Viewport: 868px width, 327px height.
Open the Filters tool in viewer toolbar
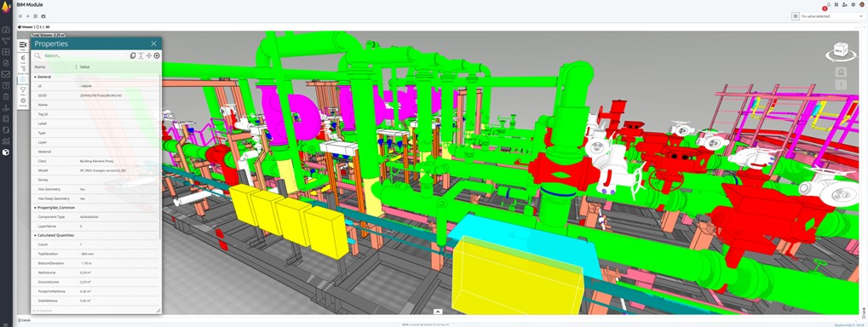(23, 91)
